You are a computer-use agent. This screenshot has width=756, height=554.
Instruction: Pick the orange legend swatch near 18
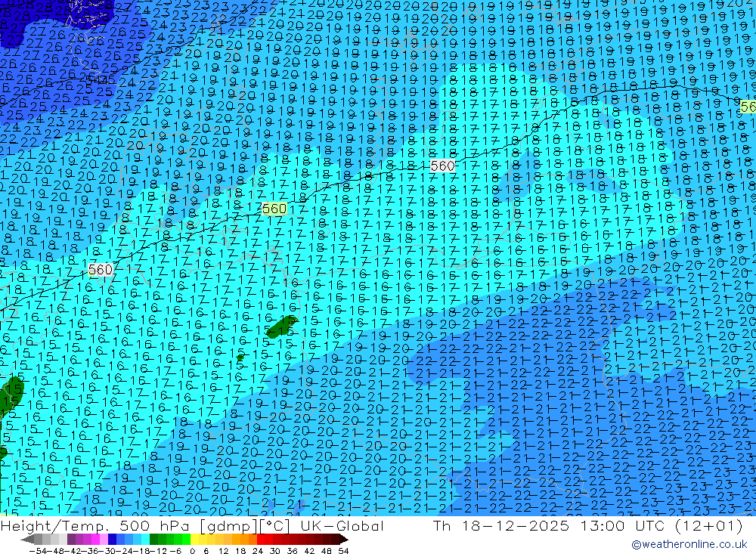click(244, 540)
